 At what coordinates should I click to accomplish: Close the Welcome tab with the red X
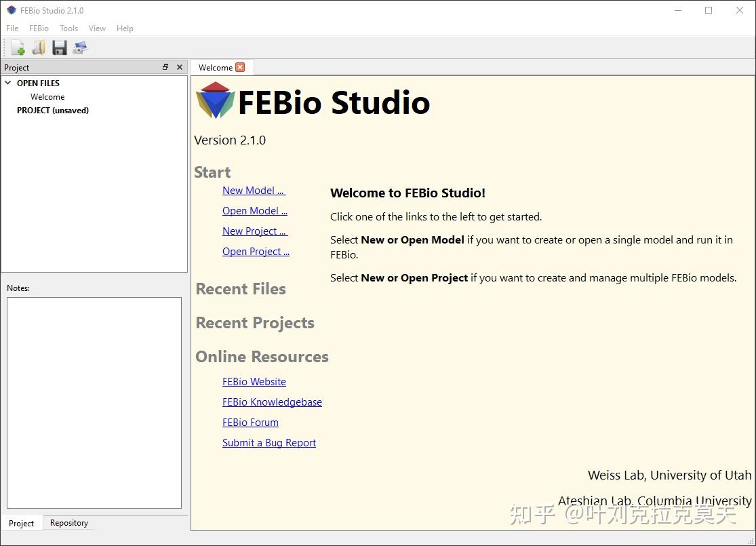coord(240,67)
